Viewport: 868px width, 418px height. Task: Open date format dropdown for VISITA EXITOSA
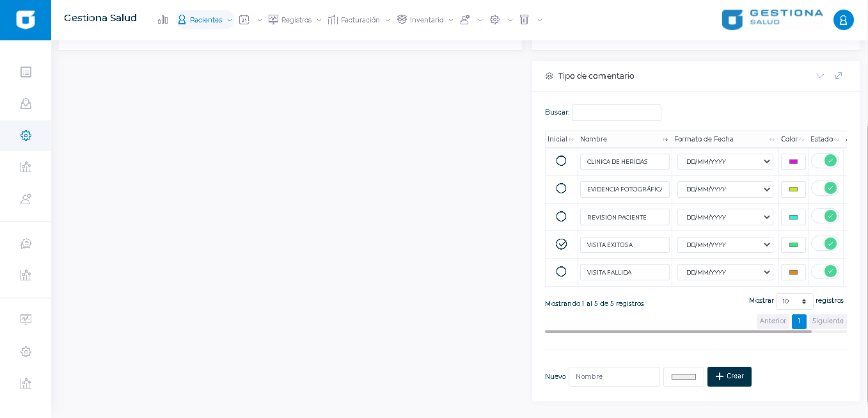click(725, 245)
